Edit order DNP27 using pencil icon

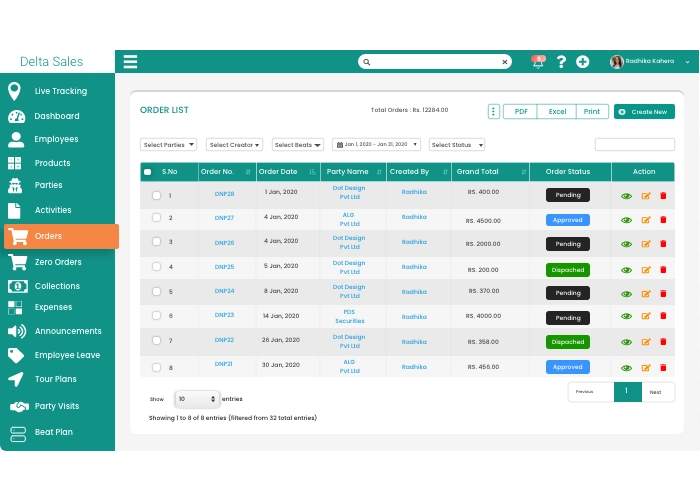tap(645, 220)
